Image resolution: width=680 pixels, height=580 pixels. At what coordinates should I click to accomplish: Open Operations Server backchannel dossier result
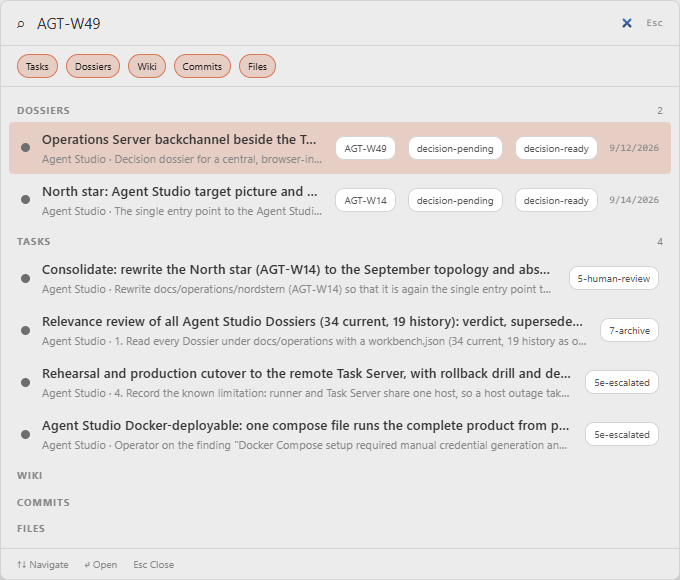[340, 148]
